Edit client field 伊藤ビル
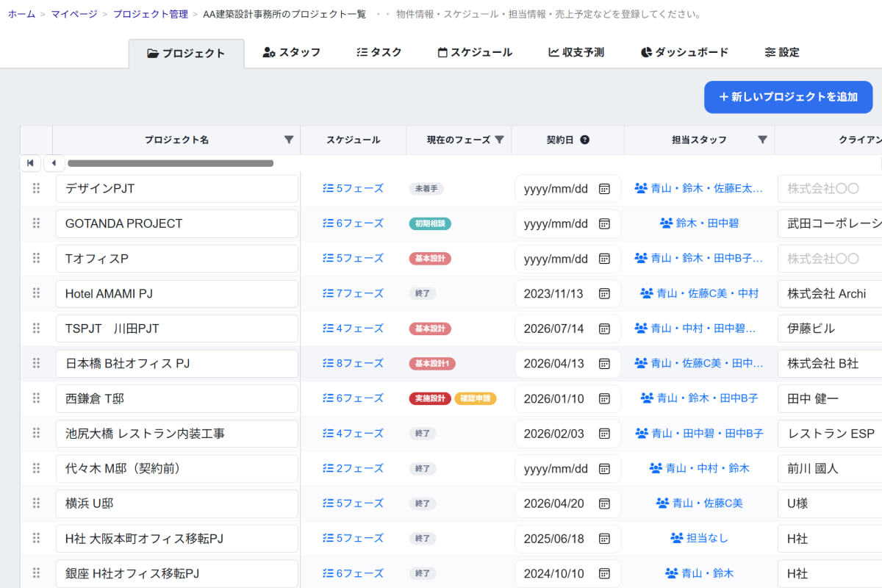 [830, 329]
